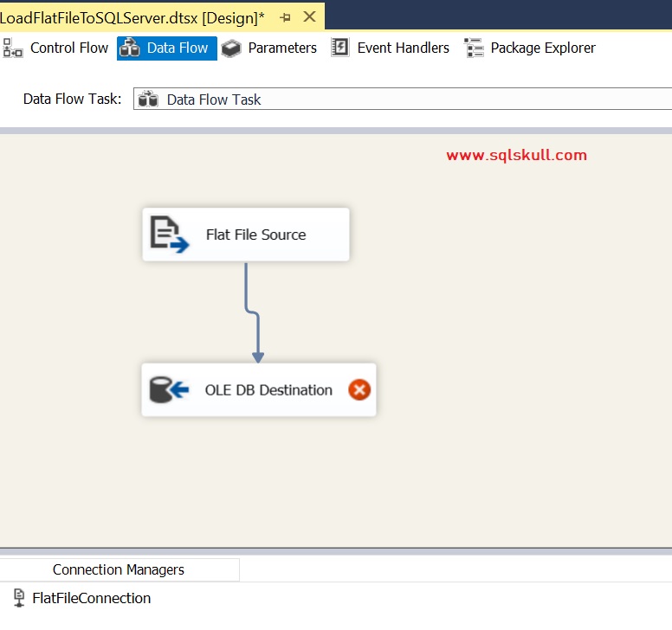Select the OLE DB Destination component
The height and width of the screenshot is (630, 672).
point(259,389)
